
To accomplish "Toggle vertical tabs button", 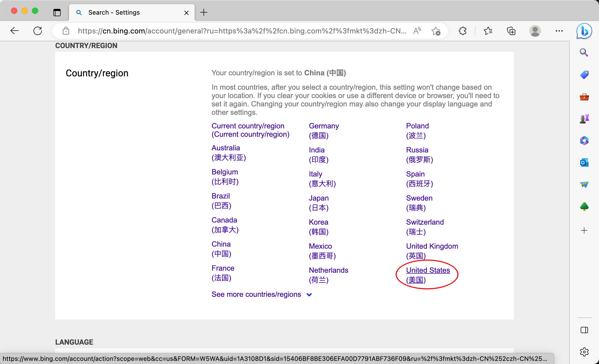I will point(57,12).
